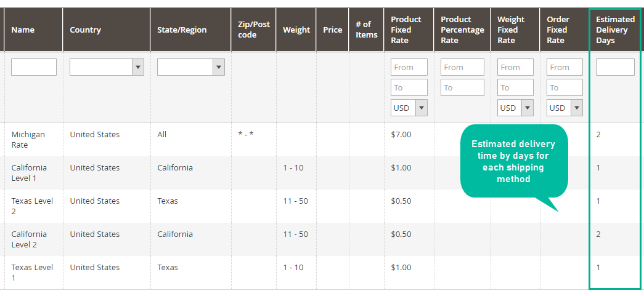Open Weight Fixed Rate currency USD dropdown
This screenshot has height=296, width=644.
515,108
